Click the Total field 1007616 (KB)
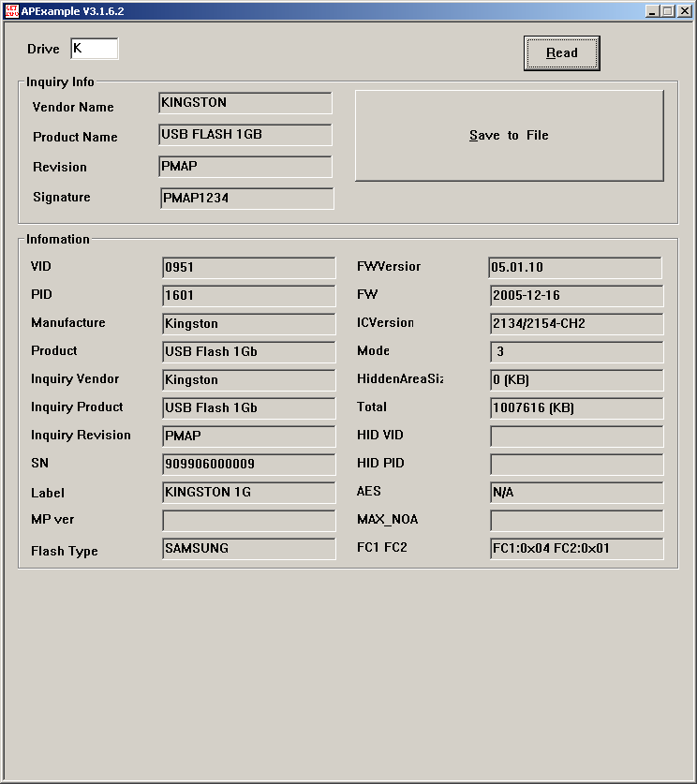 577,408
